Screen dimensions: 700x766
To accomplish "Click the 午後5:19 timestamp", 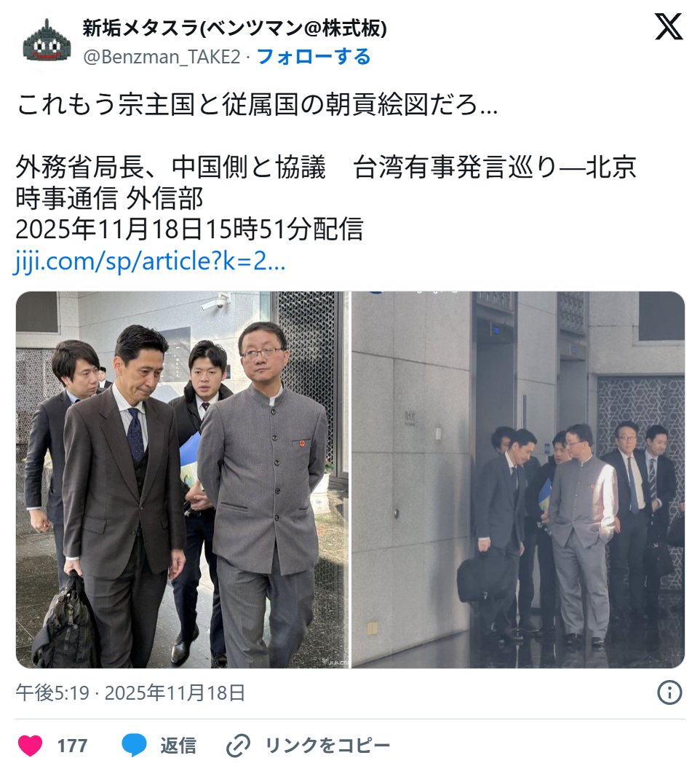I will (x=52, y=692).
